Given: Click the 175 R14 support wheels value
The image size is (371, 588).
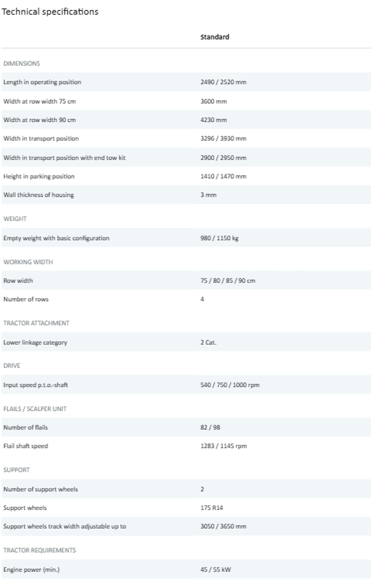Looking at the screenshot, I should pyautogui.click(x=211, y=508).
